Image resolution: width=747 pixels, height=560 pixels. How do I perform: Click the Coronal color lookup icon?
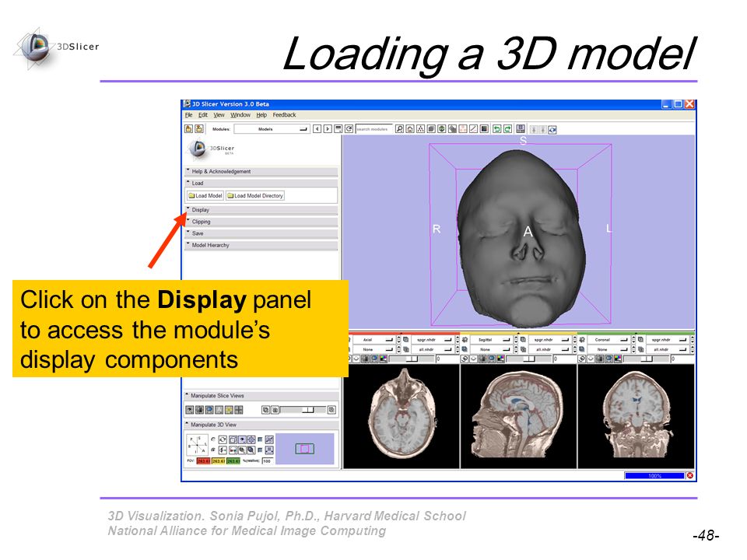(619, 359)
